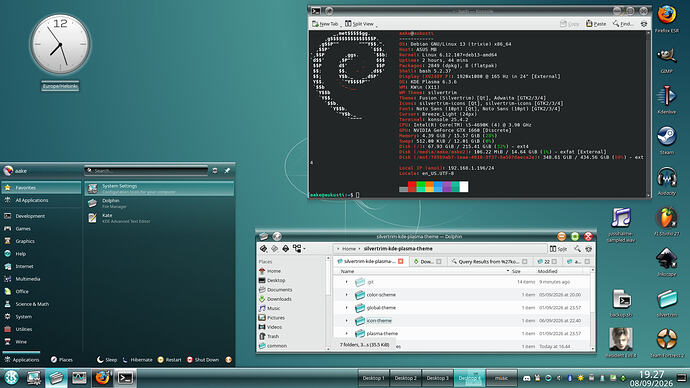Switch to music virtual desktop

[502, 378]
